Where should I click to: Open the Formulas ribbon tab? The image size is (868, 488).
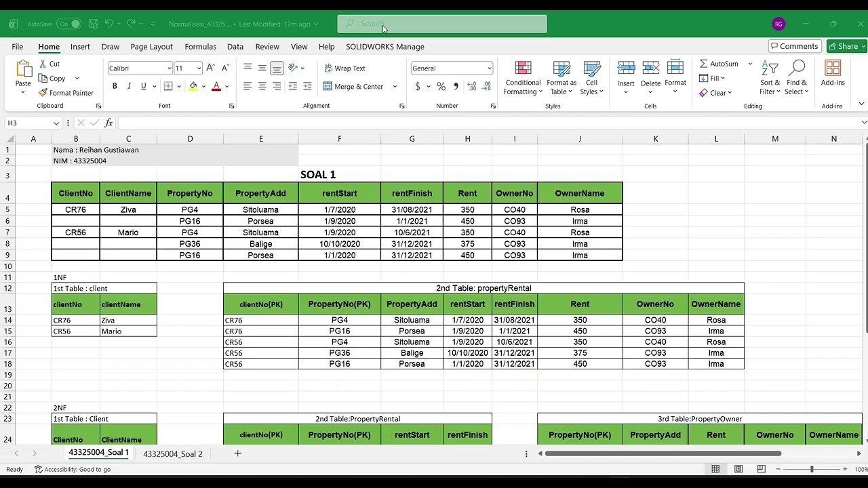coord(201,47)
